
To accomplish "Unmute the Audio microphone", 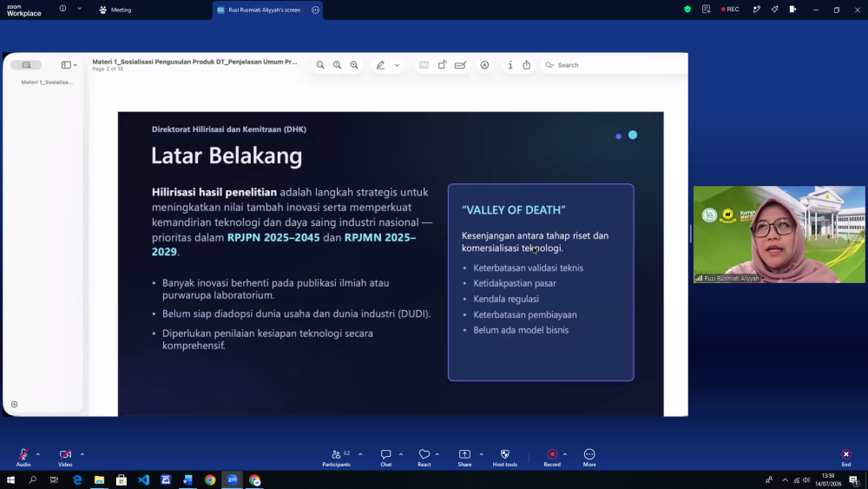I will click(x=23, y=458).
